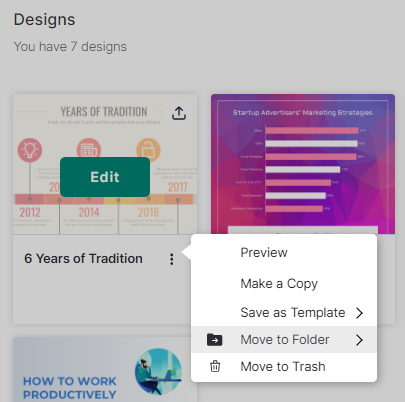Screen dimensions: 405x402
Task: Click the newspaper icon in the timeline thumbnail
Action: pos(89,148)
